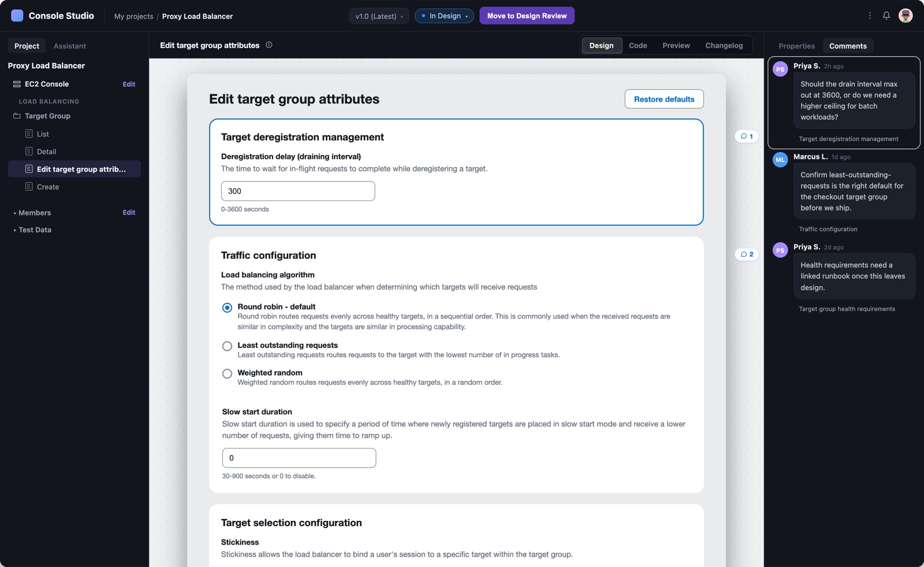
Task: Click the Target deregistration management section card
Action: tap(456, 172)
